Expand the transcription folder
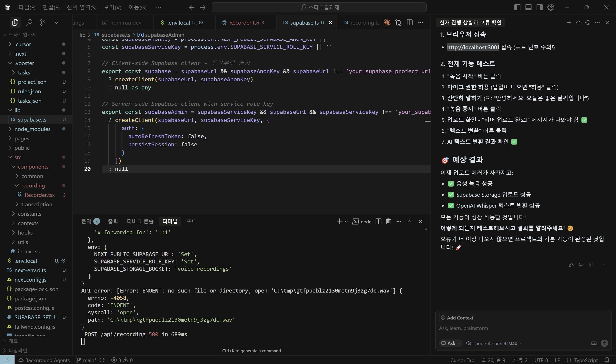Viewport: 616px width, 364px height. coord(36,205)
